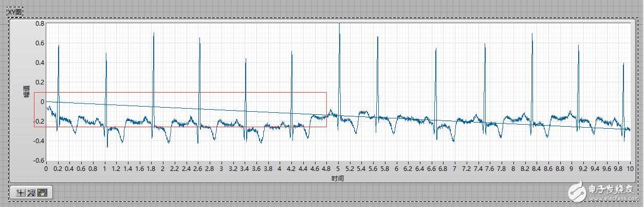The width and height of the screenshot is (644, 207).
Task: Click the 5.4 x-axis tick label
Action: pyautogui.click(x=362, y=168)
